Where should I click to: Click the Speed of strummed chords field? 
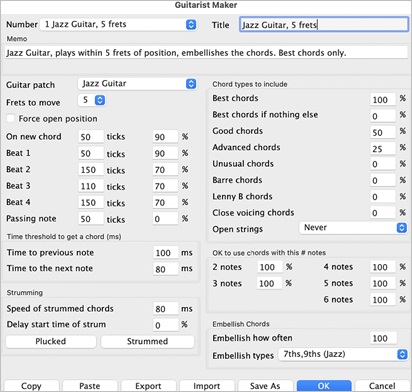tap(166, 309)
